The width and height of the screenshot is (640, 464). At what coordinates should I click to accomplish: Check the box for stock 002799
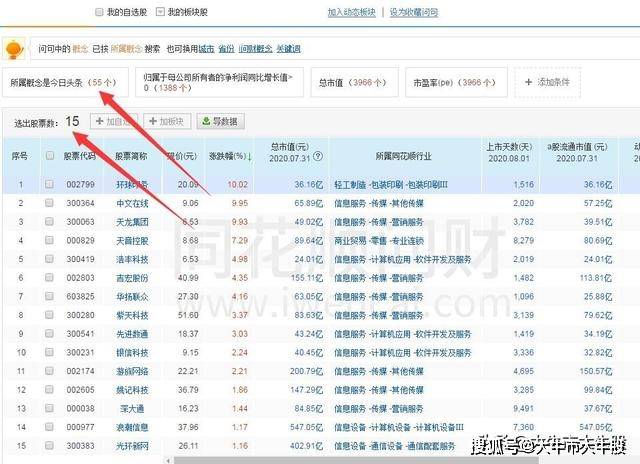[x=49, y=184]
